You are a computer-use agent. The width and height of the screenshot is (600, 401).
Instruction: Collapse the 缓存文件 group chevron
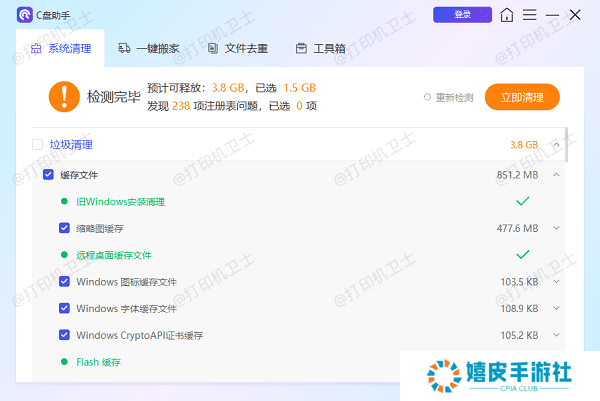(556, 175)
